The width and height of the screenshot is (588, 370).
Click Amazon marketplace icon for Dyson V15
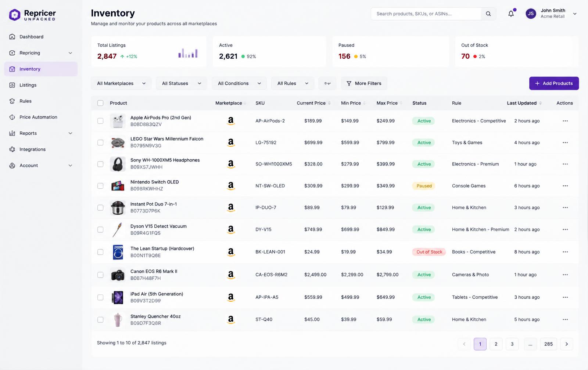tap(231, 229)
